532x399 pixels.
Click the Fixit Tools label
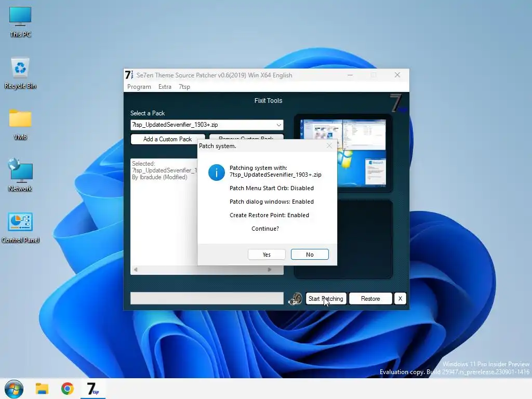269,100
